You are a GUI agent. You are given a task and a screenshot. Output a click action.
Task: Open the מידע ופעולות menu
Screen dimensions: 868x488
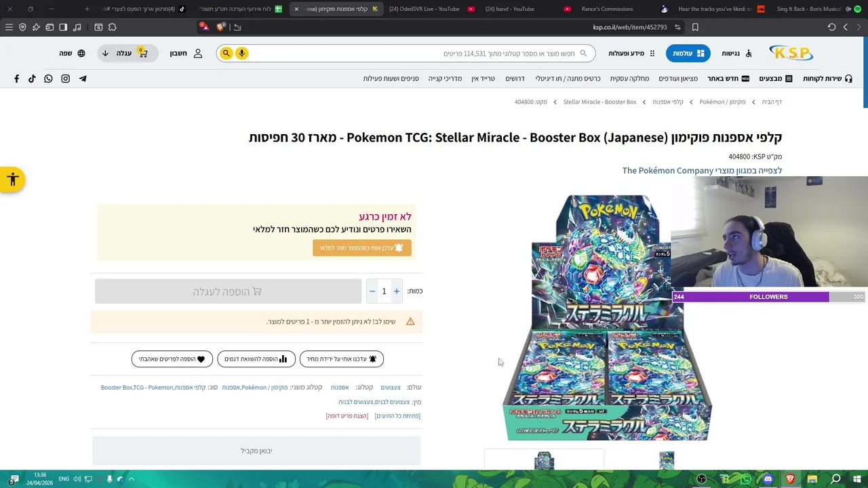(x=631, y=53)
